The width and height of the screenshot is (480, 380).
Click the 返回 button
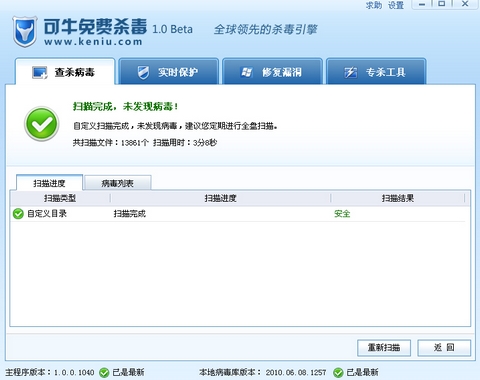[x=444, y=348]
